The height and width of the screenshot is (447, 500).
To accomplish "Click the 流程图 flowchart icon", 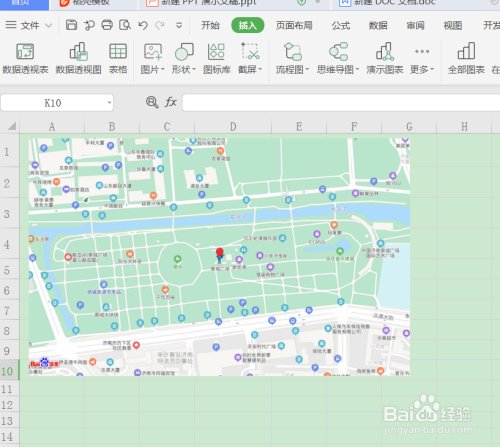I will tap(292, 51).
